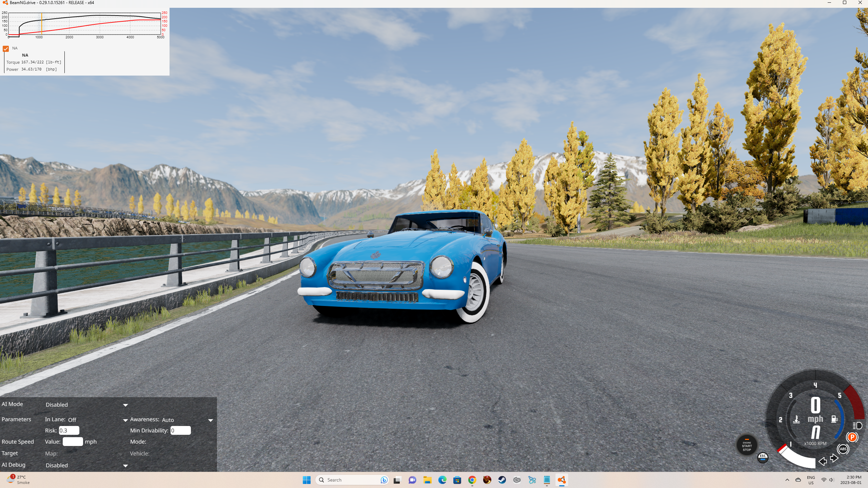Click the Power 34.63/170 value
This screenshot has width=868, height=488.
[x=32, y=69]
